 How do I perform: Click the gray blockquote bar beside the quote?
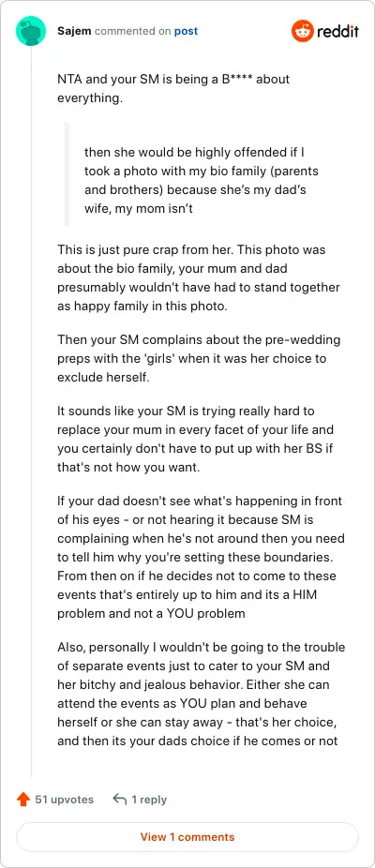[67, 174]
